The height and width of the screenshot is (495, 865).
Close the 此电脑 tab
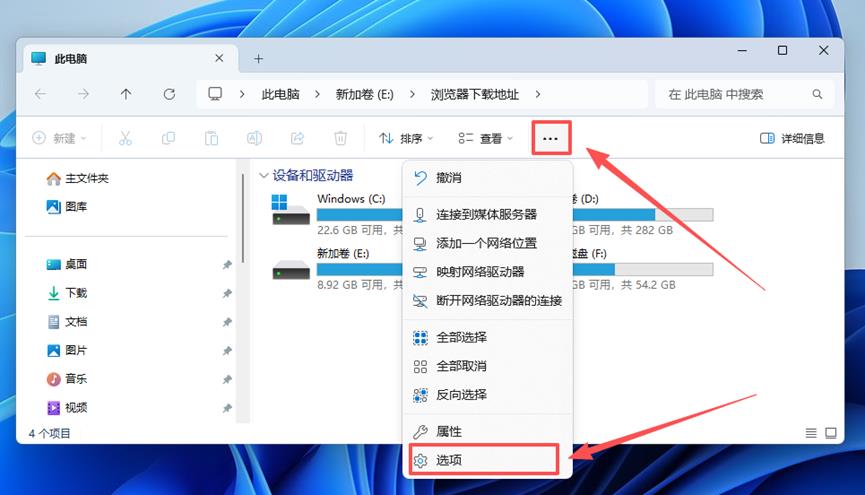[219, 58]
